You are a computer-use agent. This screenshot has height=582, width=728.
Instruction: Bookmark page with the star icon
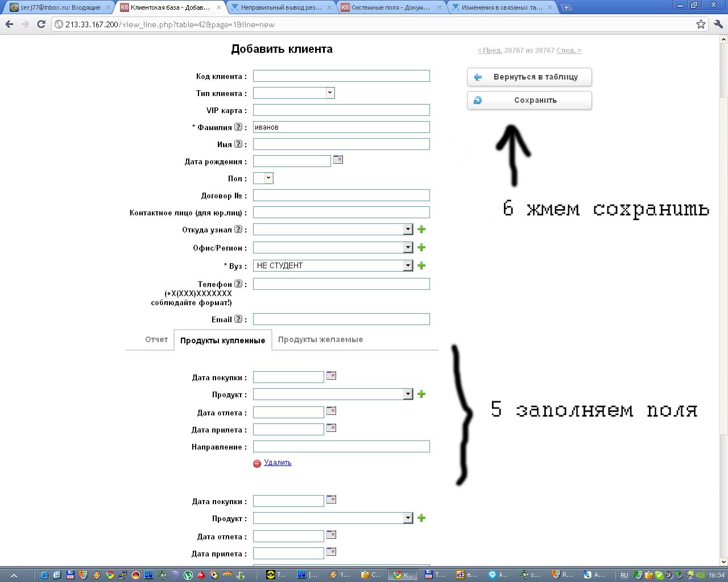(701, 24)
